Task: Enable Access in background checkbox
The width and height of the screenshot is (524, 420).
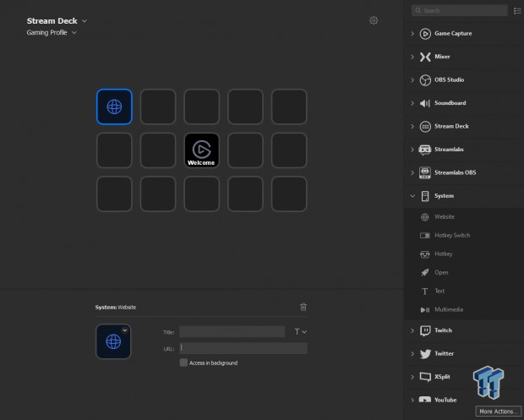Action: [183, 363]
